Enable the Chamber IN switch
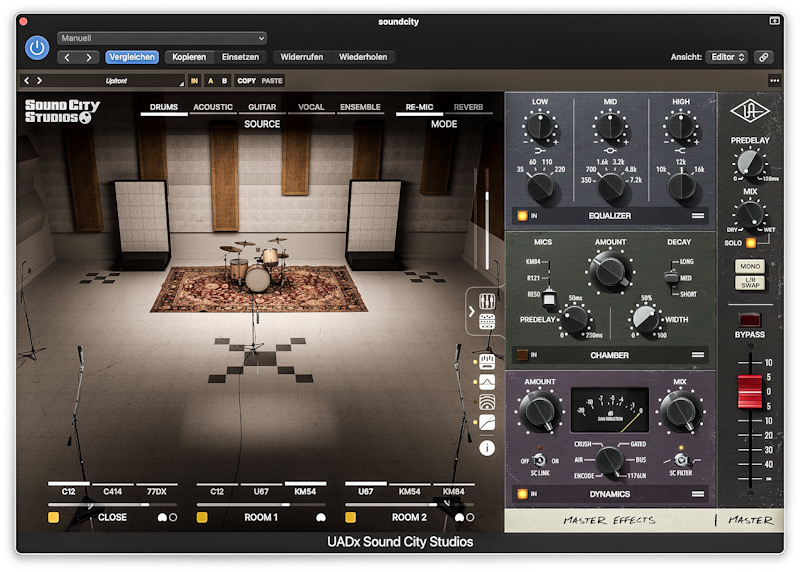800x572 pixels. tap(521, 355)
